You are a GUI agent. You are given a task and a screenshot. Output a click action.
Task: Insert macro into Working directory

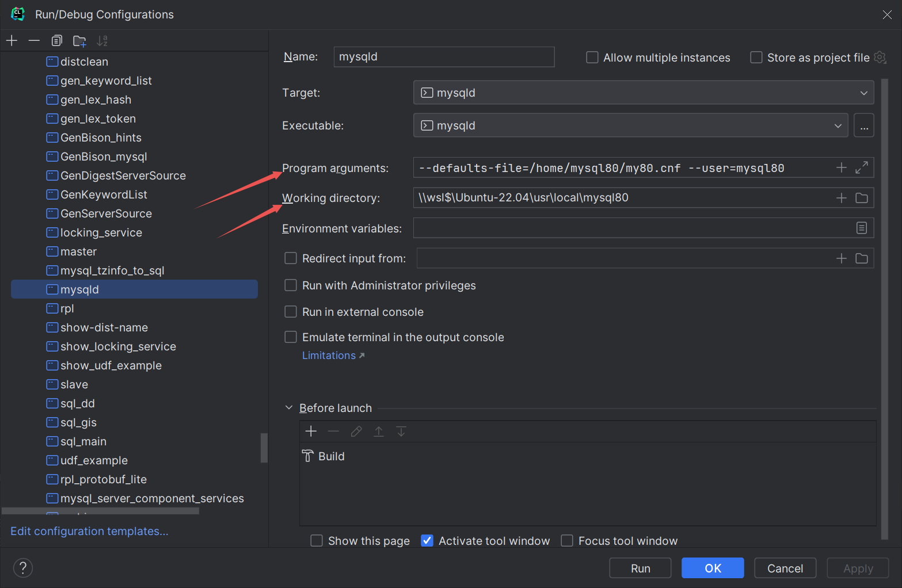pyautogui.click(x=842, y=198)
